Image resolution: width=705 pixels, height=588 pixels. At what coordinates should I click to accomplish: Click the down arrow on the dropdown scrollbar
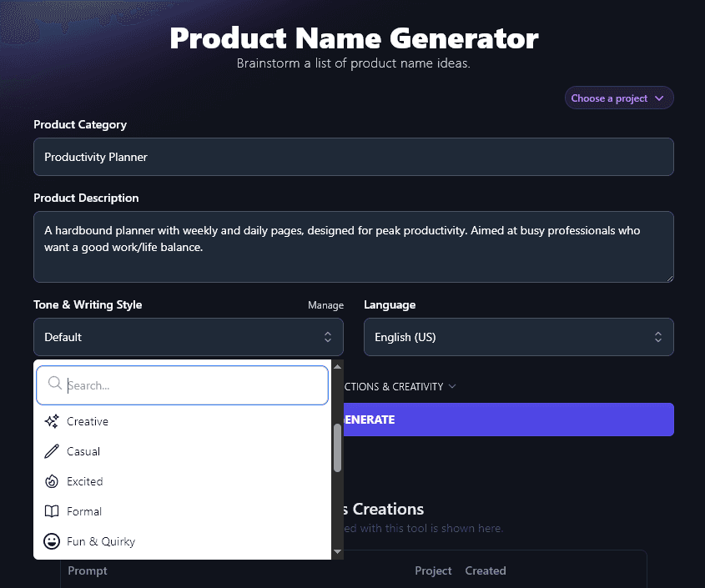[337, 552]
